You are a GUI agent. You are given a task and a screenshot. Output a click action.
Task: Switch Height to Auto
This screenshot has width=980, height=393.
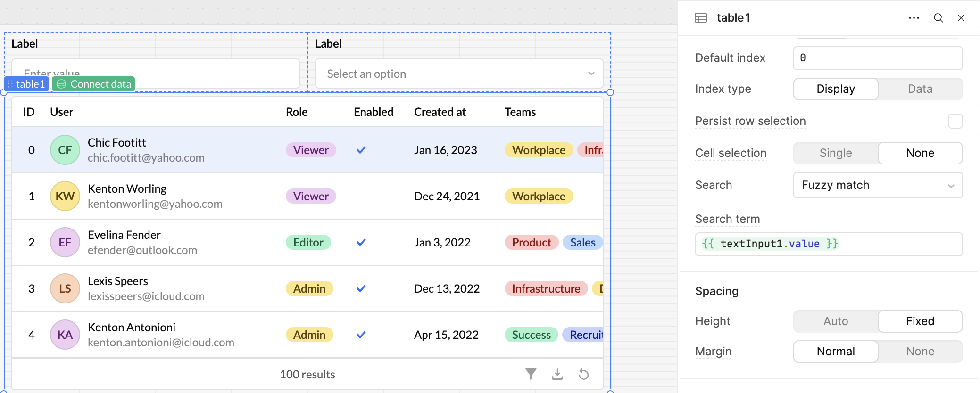pyautogui.click(x=835, y=321)
